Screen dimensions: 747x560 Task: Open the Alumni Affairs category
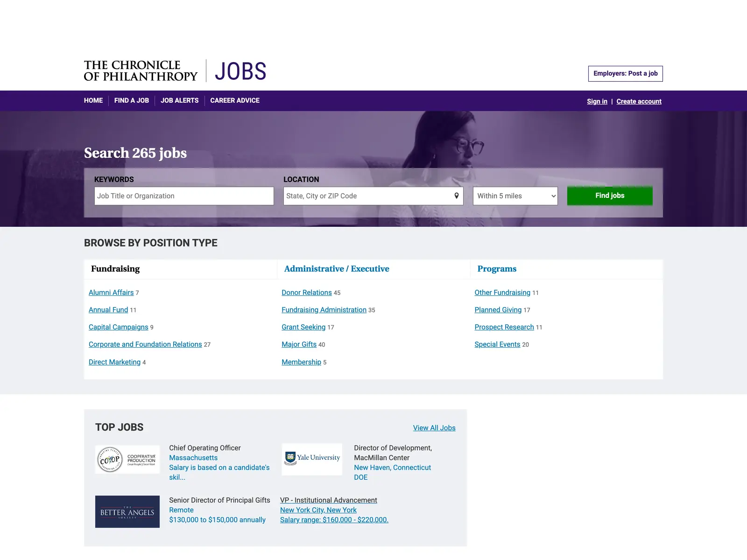point(111,293)
